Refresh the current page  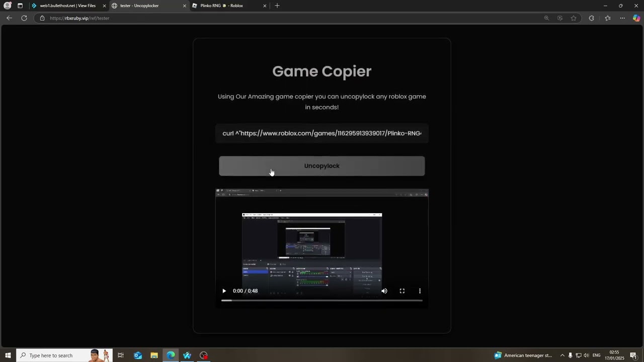[24, 18]
